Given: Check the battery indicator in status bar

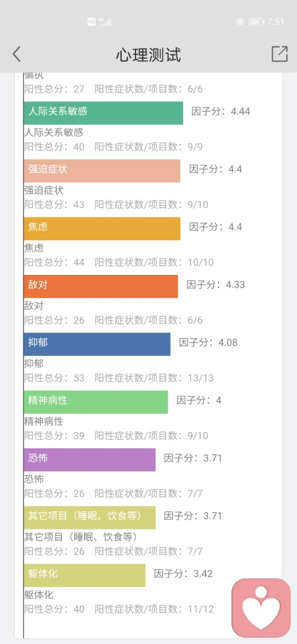Looking at the screenshot, I should [256, 22].
